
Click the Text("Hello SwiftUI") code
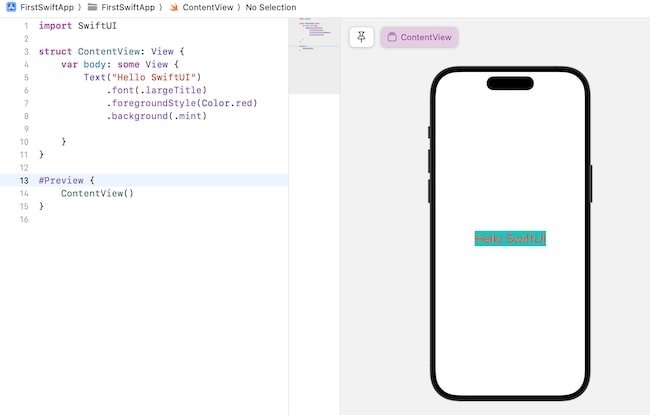tap(142, 78)
